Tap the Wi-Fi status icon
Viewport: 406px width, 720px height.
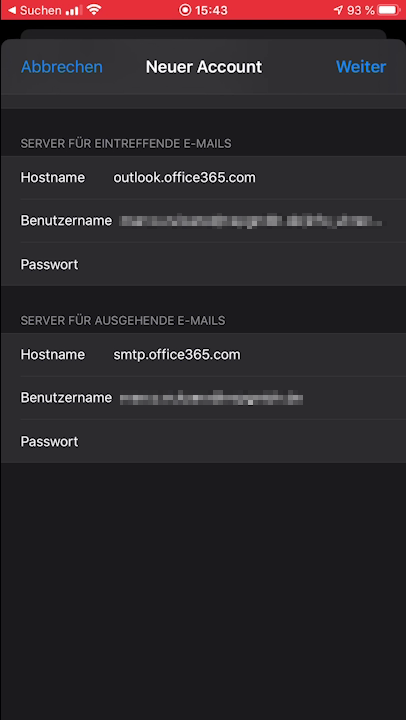pos(94,10)
